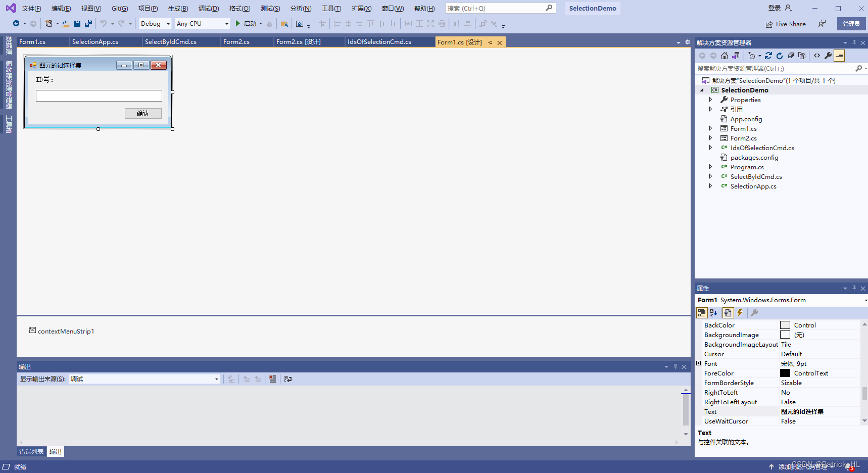Screen dimensions: 868x473
Task: Open the 错误列表 tab at the bottom
Action: click(31, 452)
